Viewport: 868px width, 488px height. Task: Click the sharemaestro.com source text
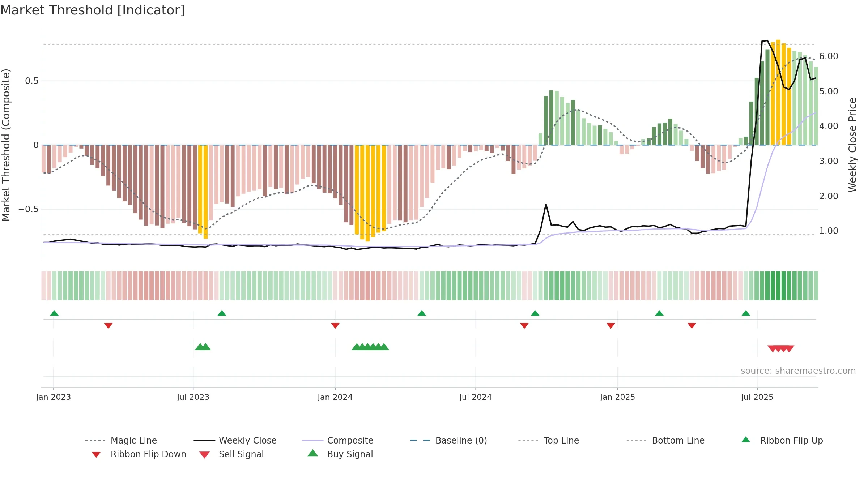(798, 371)
